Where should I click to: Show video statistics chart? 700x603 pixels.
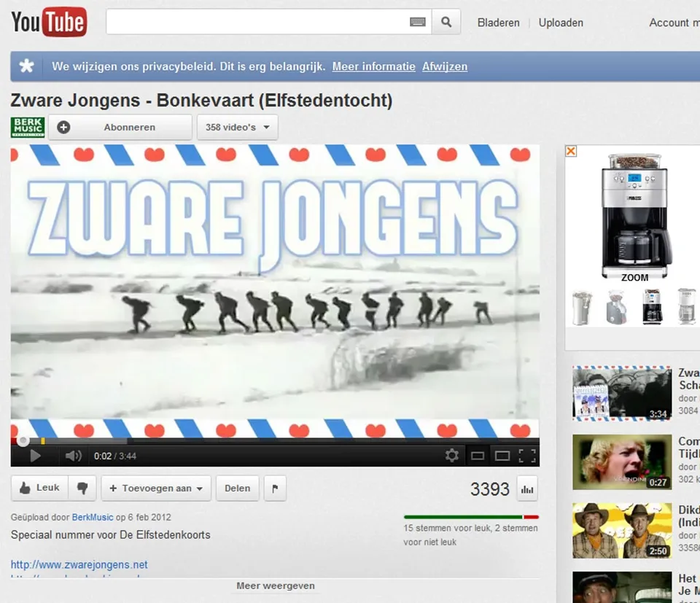pos(527,489)
